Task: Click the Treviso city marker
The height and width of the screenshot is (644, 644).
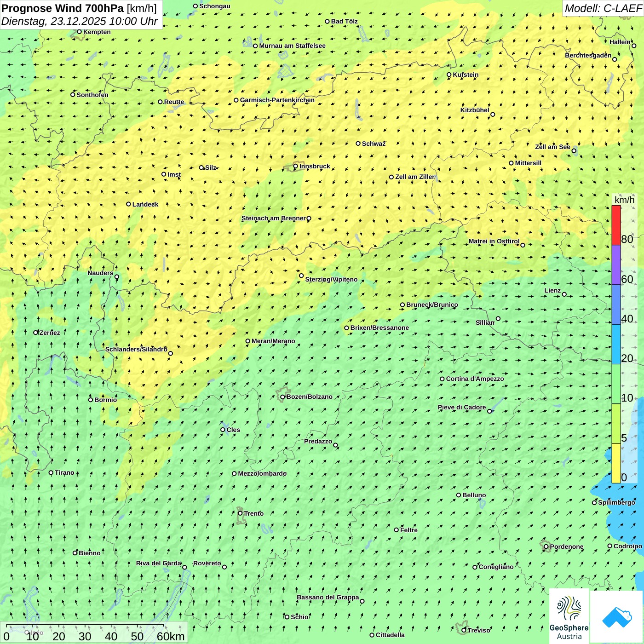Action: coord(464,630)
